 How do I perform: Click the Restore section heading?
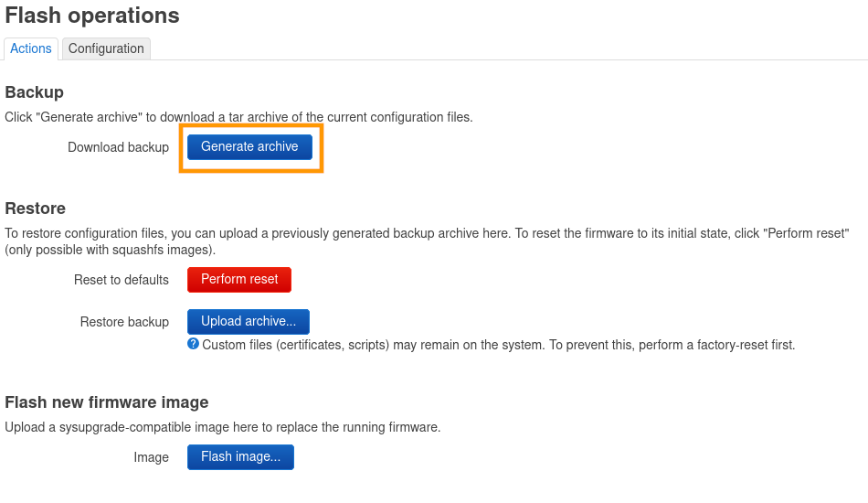click(36, 209)
